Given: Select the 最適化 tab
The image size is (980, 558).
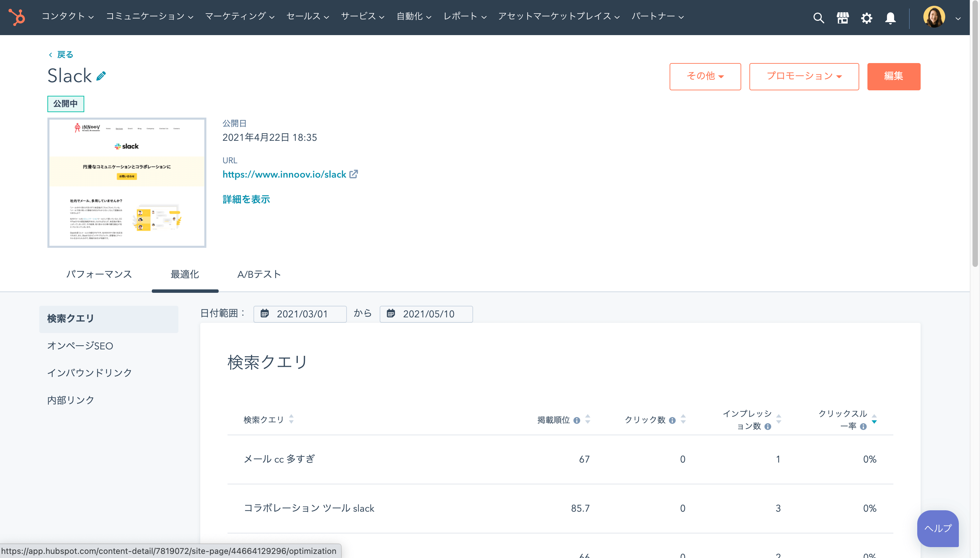Looking at the screenshot, I should pyautogui.click(x=185, y=274).
